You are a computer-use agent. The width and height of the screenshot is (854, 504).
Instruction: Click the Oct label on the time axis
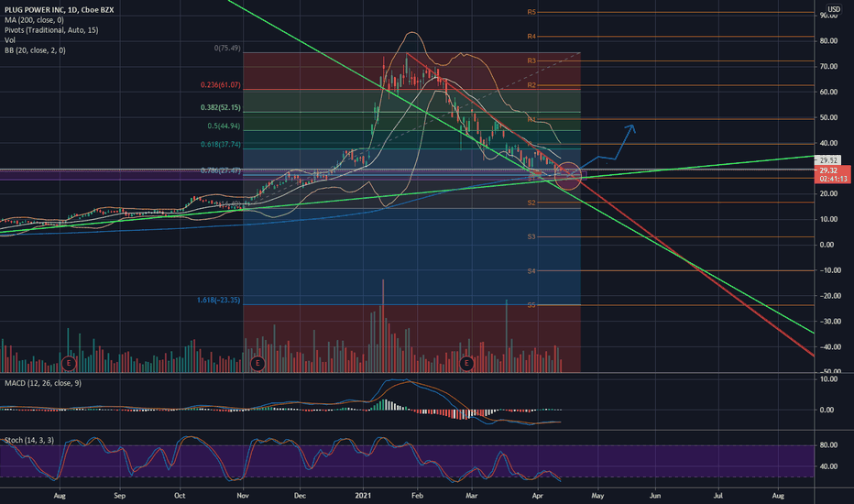(x=180, y=495)
